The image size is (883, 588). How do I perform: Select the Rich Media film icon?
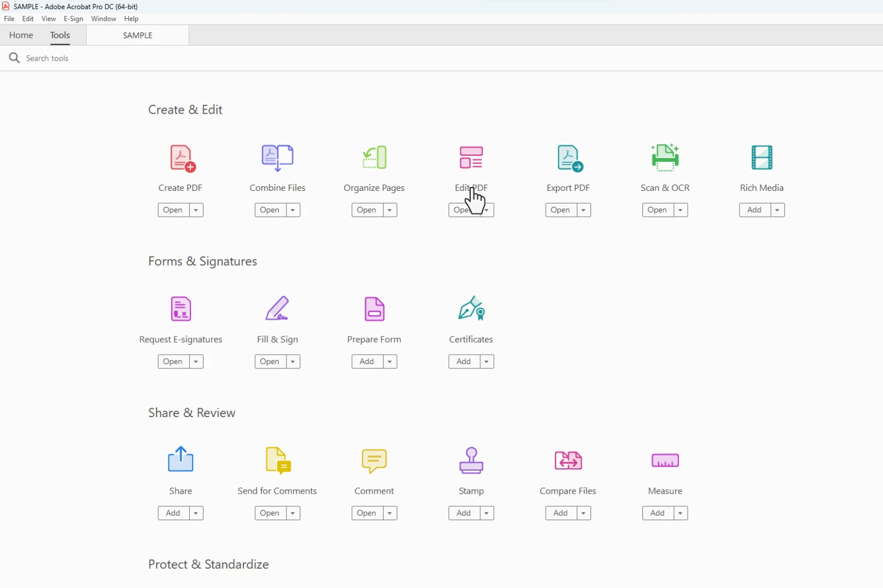762,158
